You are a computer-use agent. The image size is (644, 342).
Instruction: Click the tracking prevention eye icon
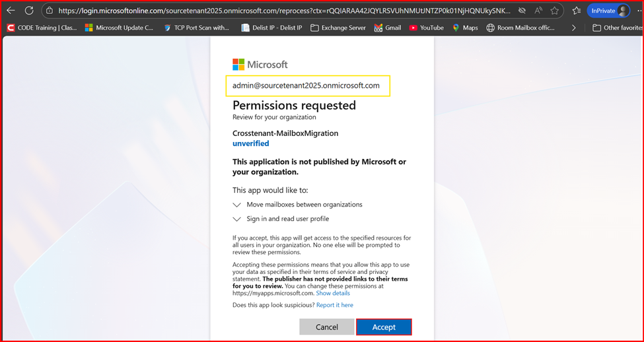(x=522, y=11)
